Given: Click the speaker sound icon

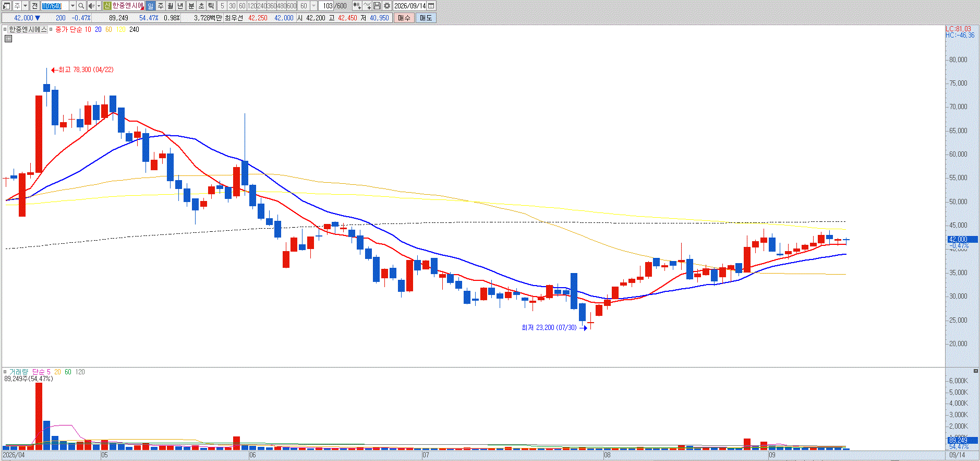Looking at the screenshot, I should click(x=91, y=6).
